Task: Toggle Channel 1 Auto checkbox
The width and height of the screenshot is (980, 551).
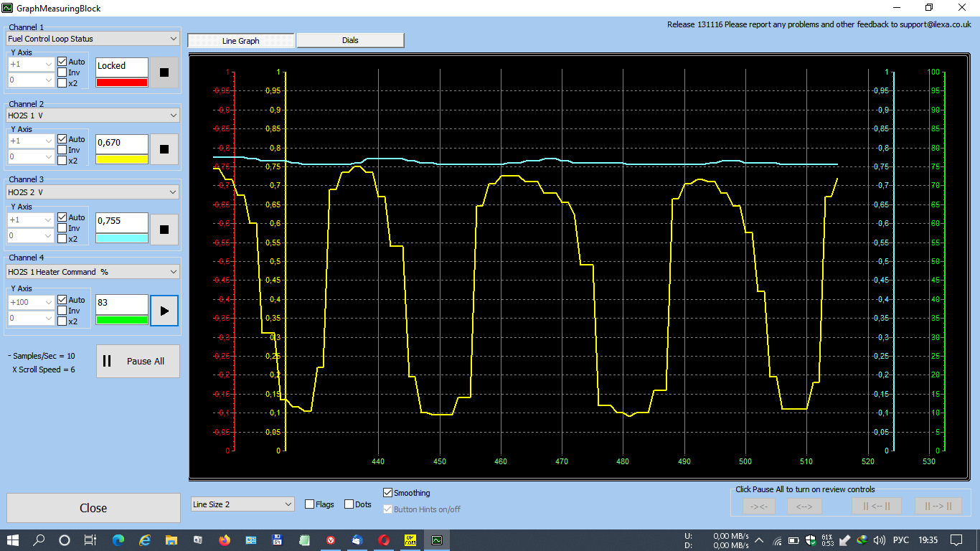Action: [x=62, y=62]
